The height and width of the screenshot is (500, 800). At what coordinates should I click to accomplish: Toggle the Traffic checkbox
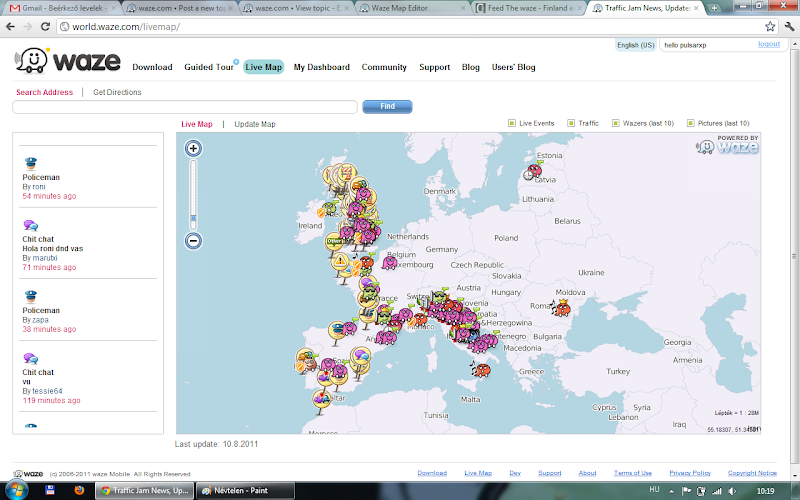[571, 123]
